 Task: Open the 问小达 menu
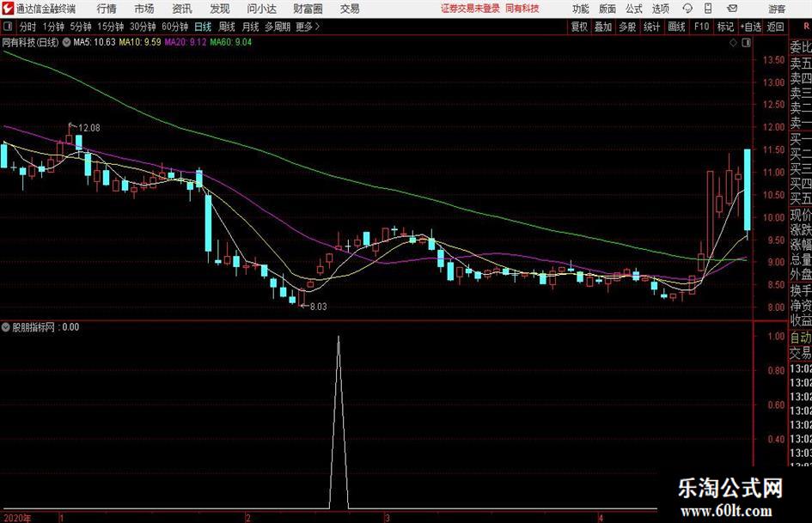click(261, 9)
